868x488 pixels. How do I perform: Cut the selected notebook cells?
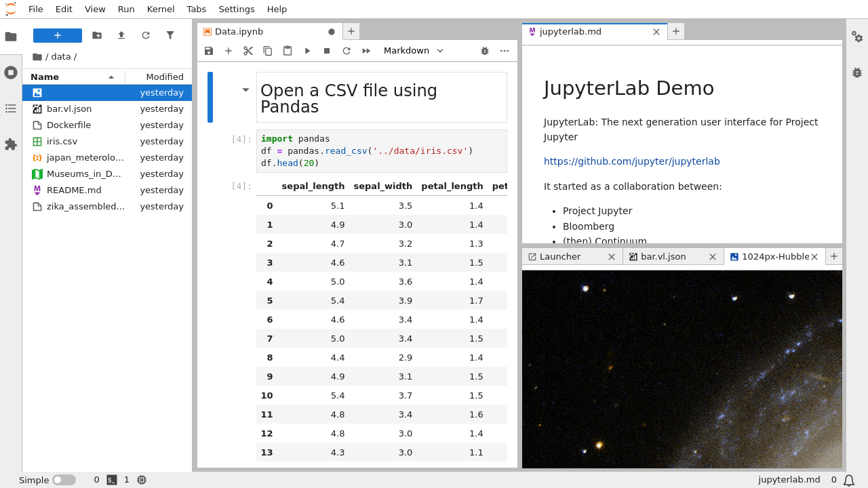pos(248,50)
